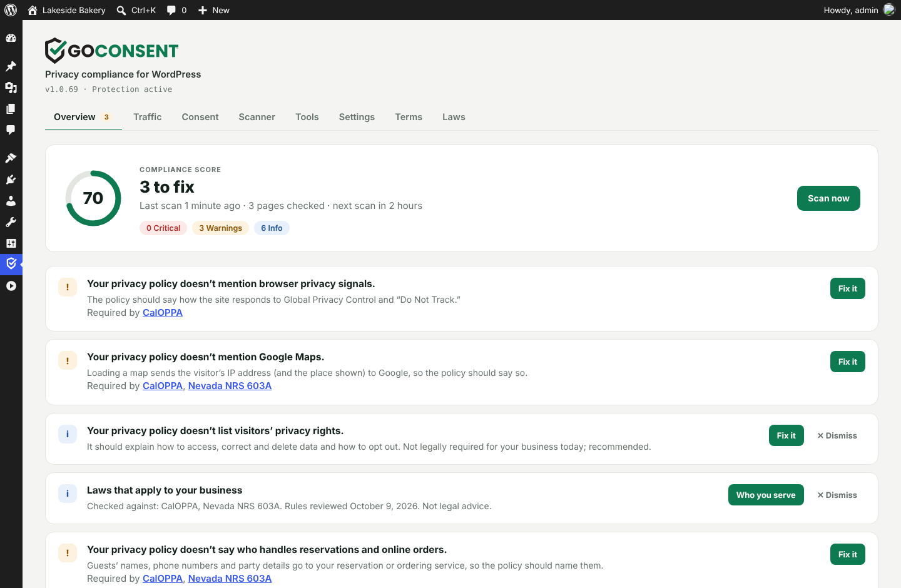Image resolution: width=901 pixels, height=588 pixels.
Task: Visit site via Lakeside Bakery home link
Action: click(x=66, y=10)
